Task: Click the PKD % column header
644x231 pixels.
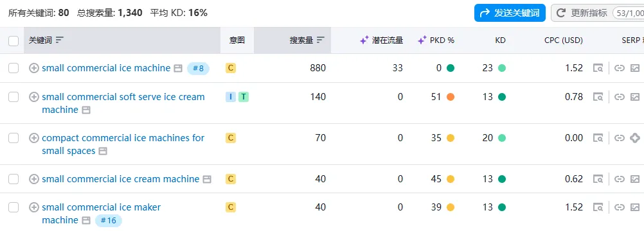Action: [x=436, y=40]
